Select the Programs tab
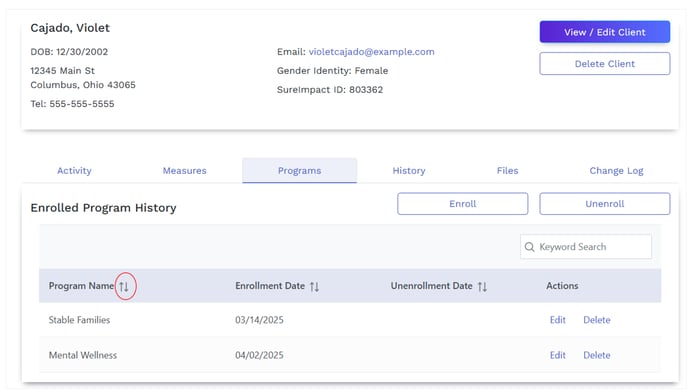This screenshot has width=688, height=391. click(x=299, y=171)
